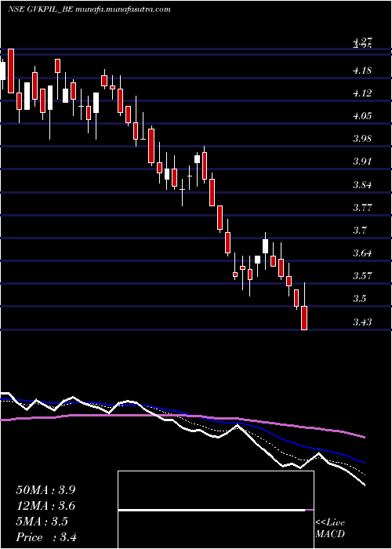Click the 5MA : 3.5 readout
Image resolution: width=392 pixels, height=549 pixels.
click(x=42, y=522)
